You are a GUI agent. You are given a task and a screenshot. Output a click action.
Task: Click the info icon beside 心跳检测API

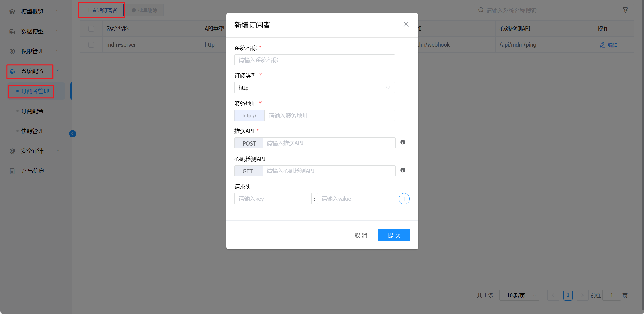coord(403,170)
